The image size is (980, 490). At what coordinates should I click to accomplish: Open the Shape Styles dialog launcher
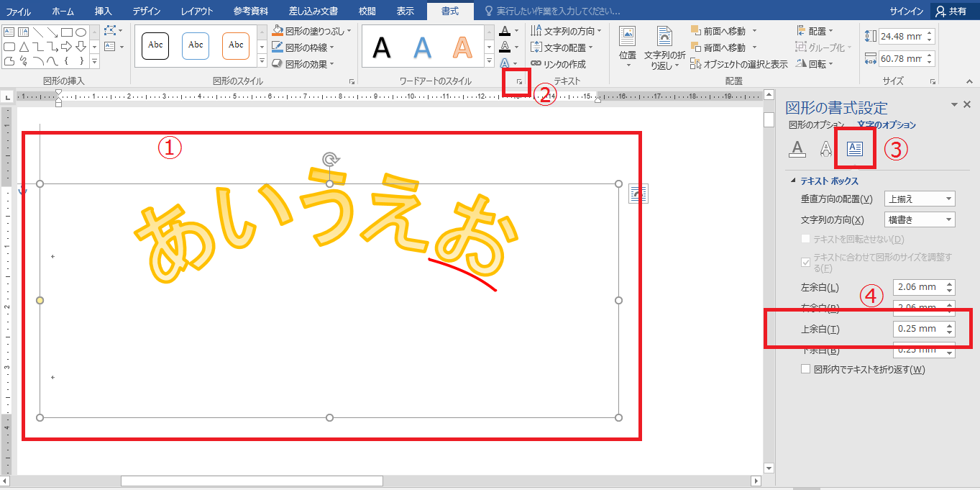352,81
